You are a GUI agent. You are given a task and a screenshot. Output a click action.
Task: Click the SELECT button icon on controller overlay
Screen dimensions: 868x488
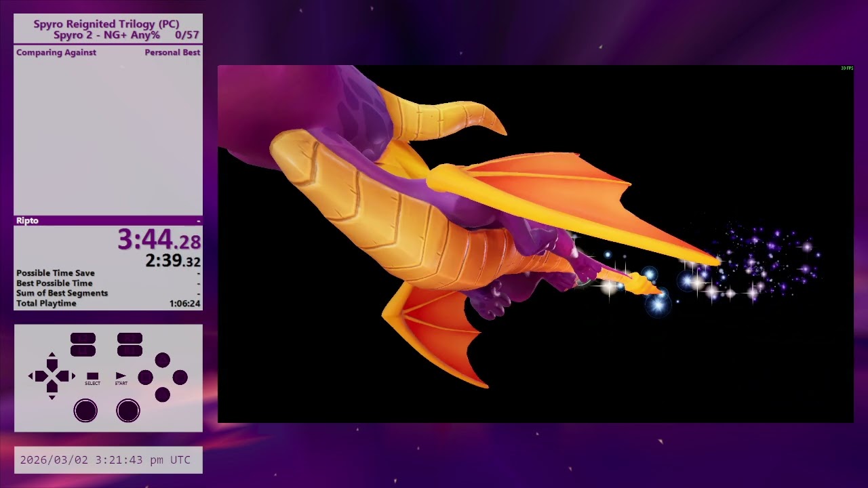point(93,376)
